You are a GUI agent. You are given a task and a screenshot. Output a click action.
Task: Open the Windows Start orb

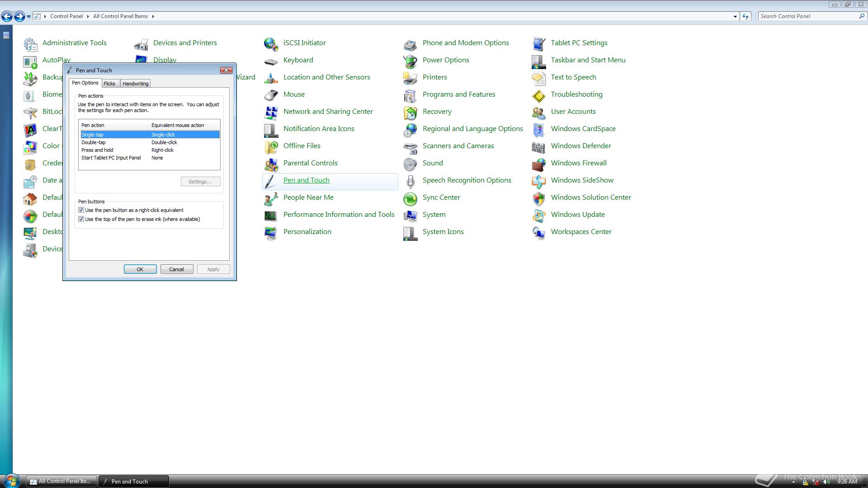(11, 481)
